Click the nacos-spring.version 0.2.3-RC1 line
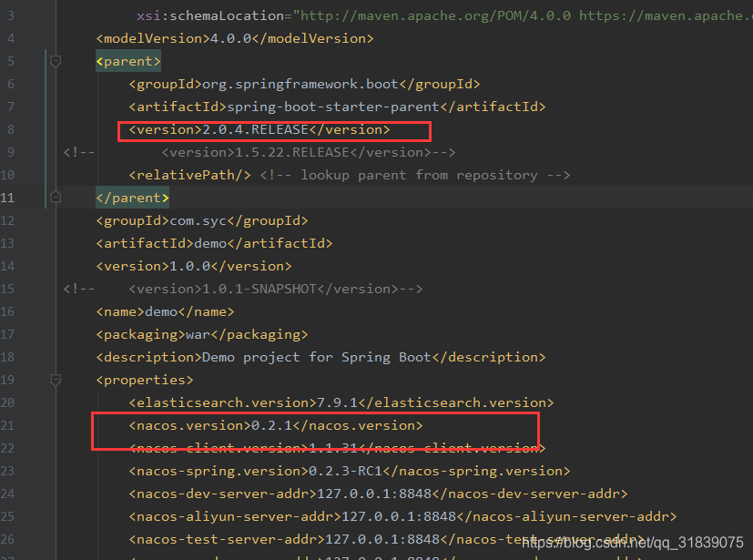This screenshot has height=560, width=753. pos(349,471)
